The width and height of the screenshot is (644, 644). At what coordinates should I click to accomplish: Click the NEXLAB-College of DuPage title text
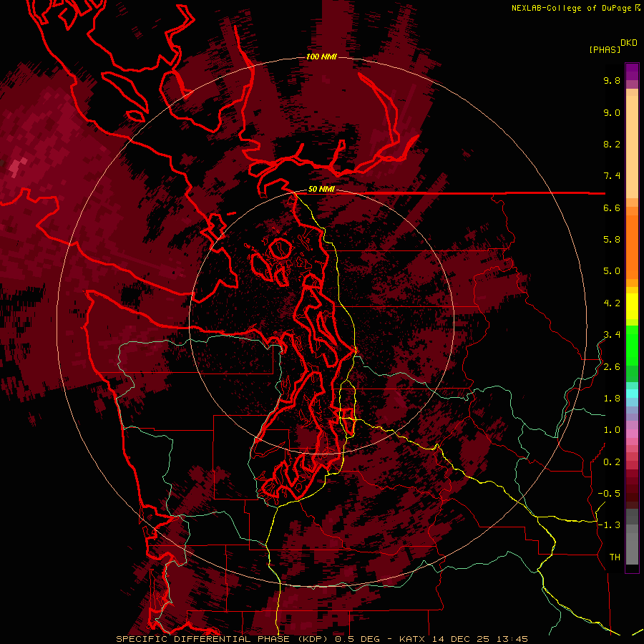(x=571, y=8)
